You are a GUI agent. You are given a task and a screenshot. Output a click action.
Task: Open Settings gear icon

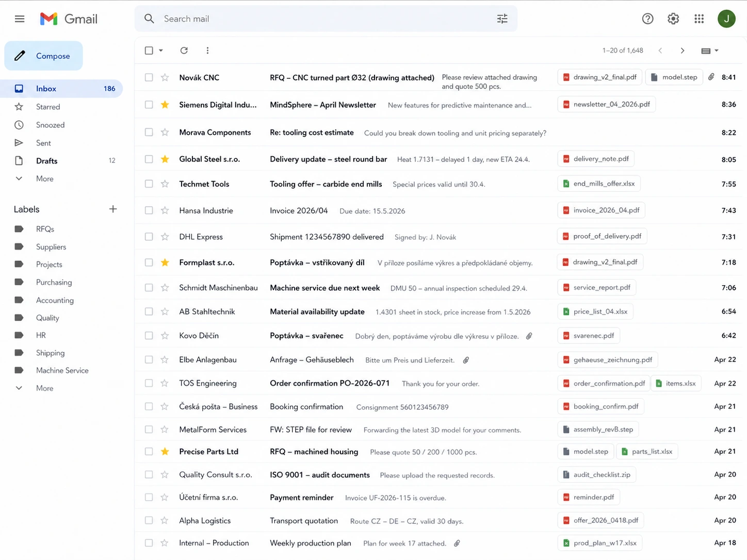pos(673,19)
